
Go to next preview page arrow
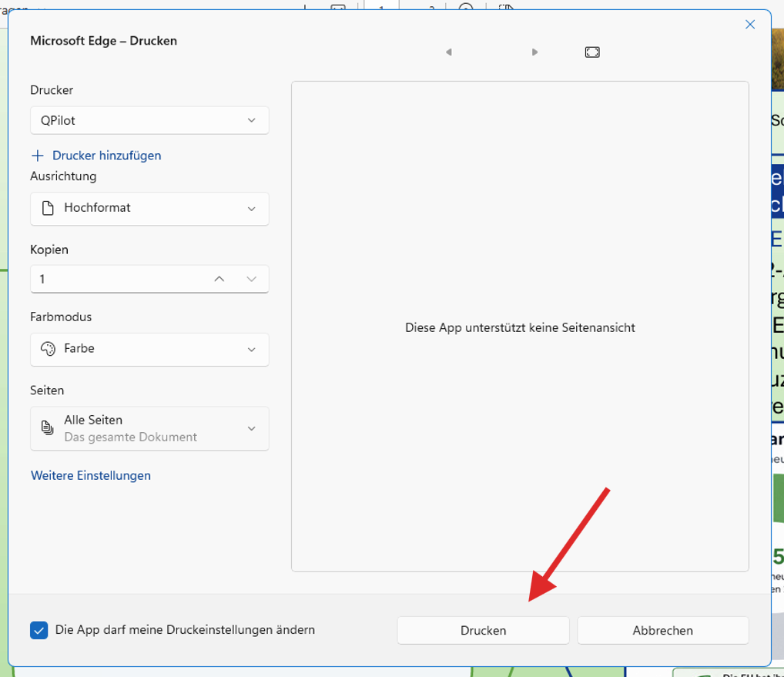click(x=535, y=52)
